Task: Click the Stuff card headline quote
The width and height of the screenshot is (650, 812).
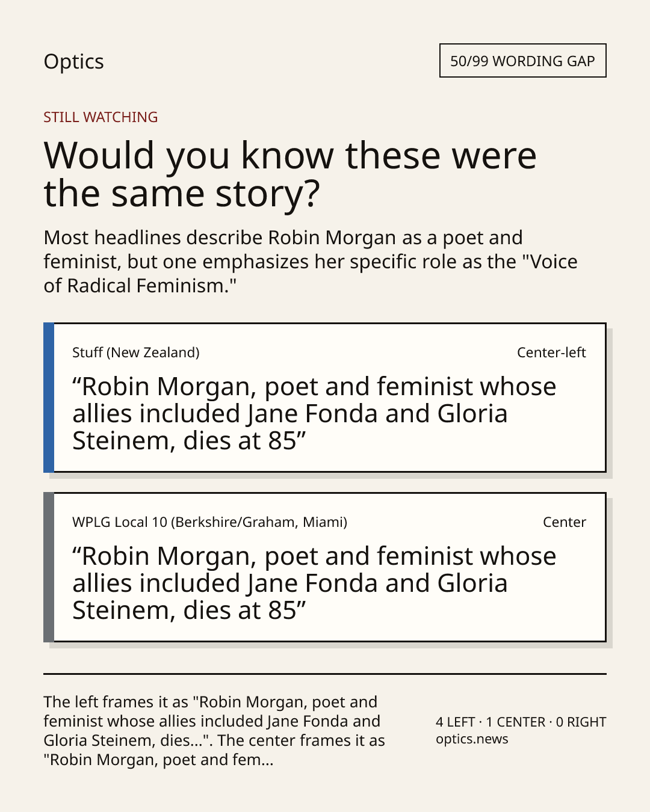Action: point(314,414)
